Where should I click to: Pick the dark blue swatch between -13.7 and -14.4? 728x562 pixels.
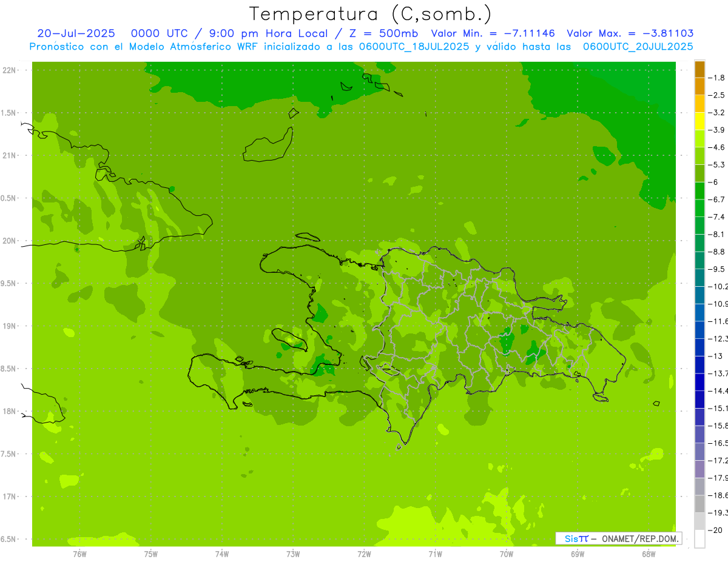[699, 382]
